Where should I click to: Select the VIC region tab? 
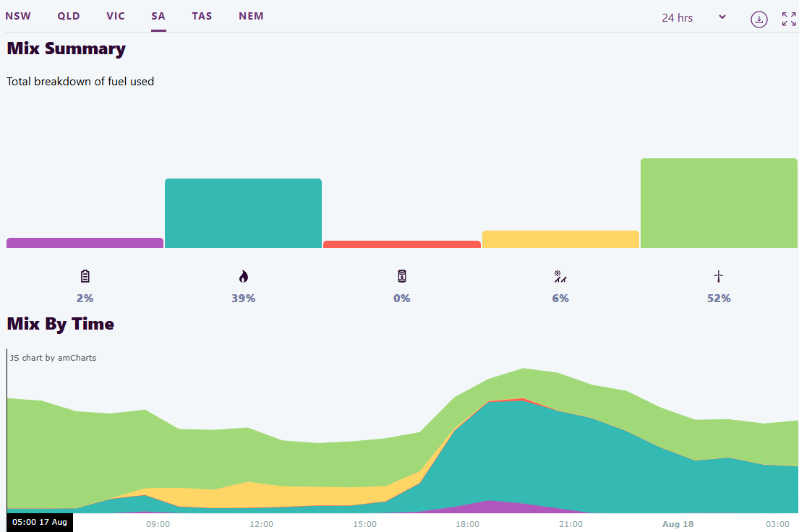pos(116,16)
